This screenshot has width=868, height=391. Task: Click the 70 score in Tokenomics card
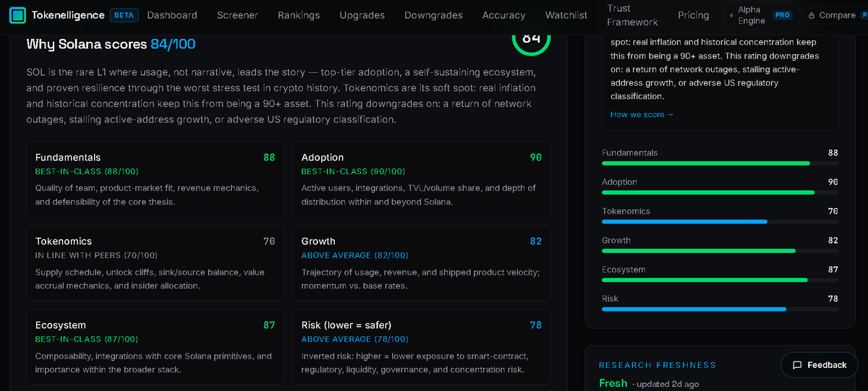(269, 241)
